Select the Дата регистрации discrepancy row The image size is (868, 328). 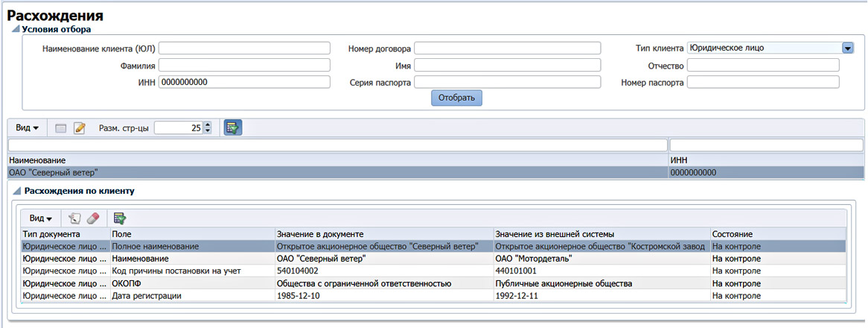(x=372, y=296)
